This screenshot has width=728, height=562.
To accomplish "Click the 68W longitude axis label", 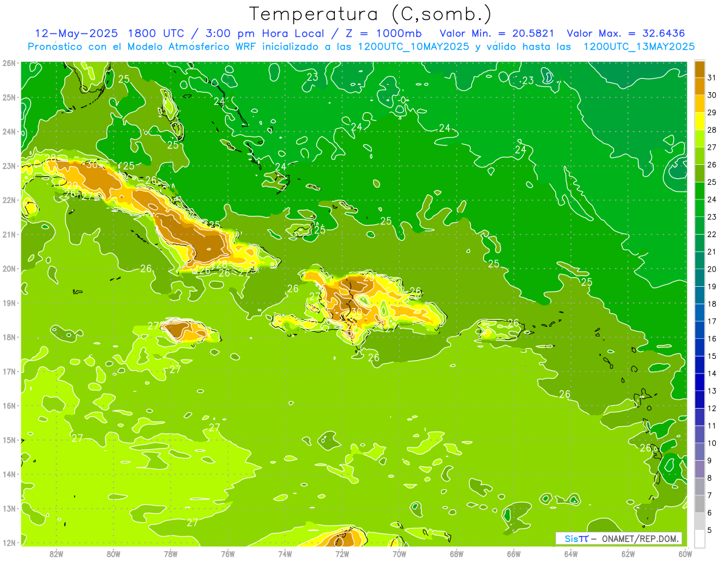I will point(457,554).
